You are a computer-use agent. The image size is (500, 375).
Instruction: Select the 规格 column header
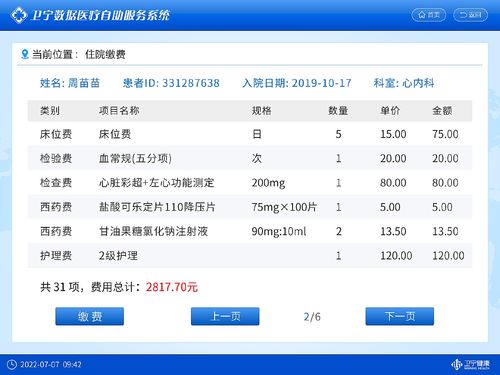[262, 111]
